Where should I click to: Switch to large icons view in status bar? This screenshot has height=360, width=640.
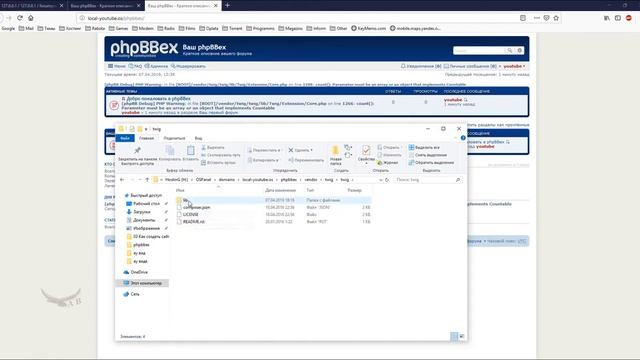tap(462, 336)
